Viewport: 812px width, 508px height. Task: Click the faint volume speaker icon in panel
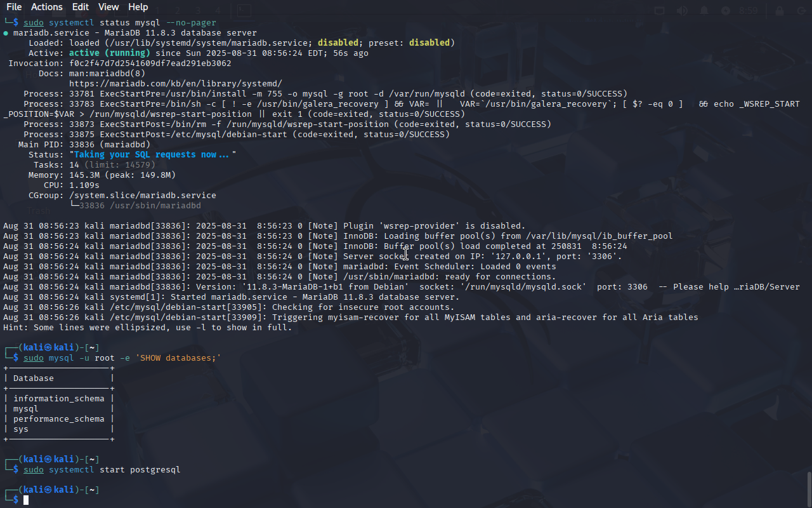tap(682, 11)
